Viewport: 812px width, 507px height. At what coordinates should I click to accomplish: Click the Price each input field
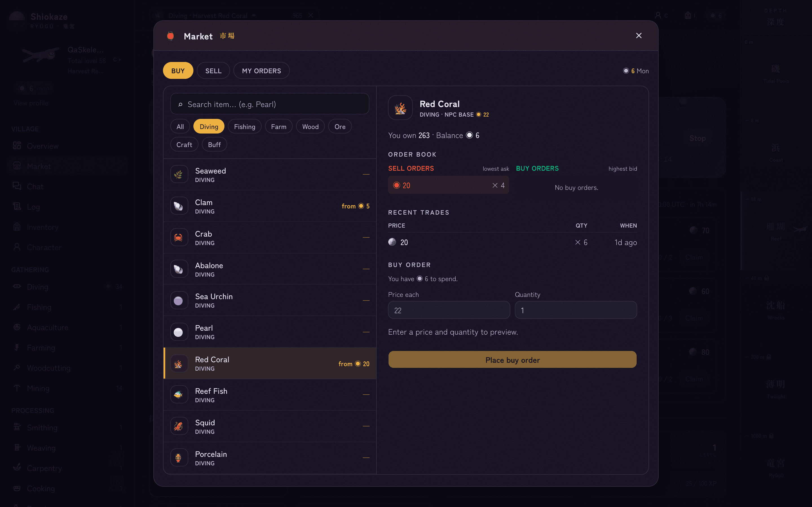pos(449,310)
